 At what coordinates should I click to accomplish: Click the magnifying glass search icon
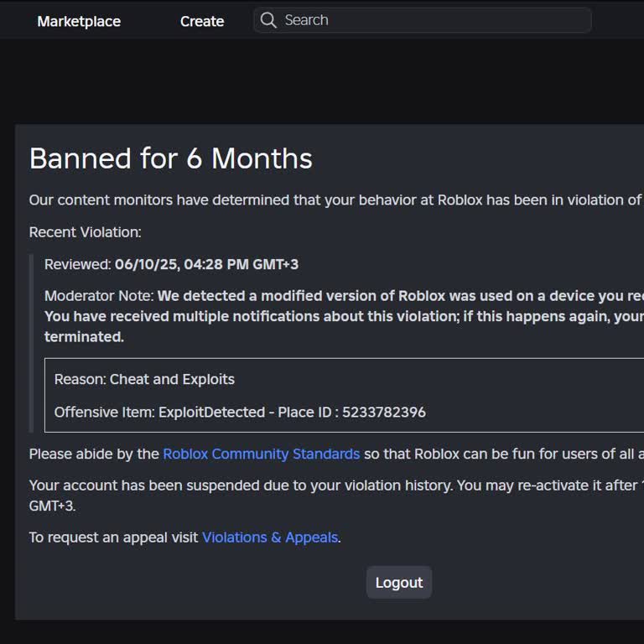point(268,20)
